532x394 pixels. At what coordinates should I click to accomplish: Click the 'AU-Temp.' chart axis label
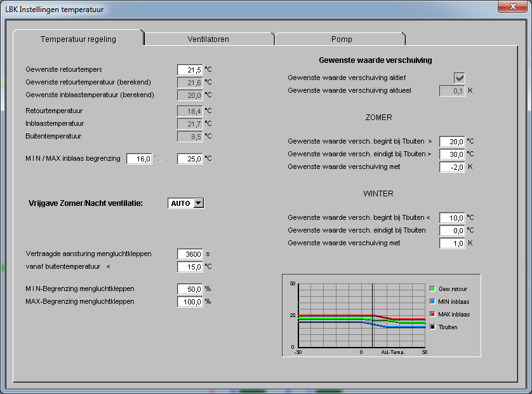click(x=393, y=352)
